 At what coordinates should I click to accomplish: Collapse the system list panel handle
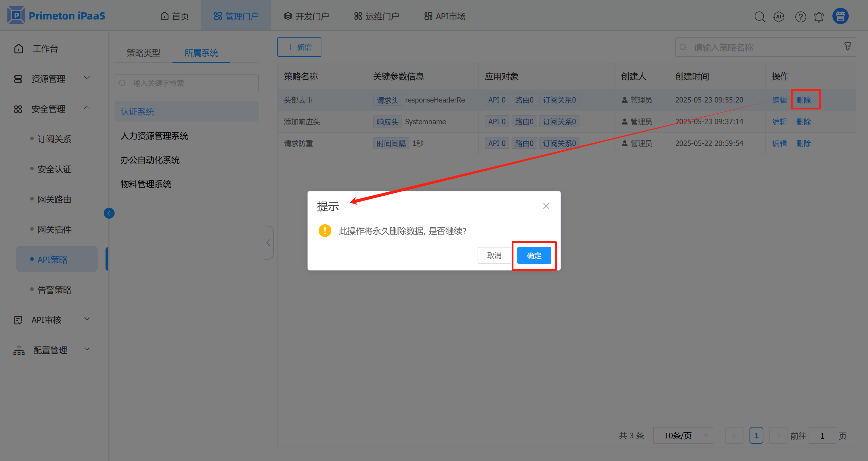click(x=268, y=242)
